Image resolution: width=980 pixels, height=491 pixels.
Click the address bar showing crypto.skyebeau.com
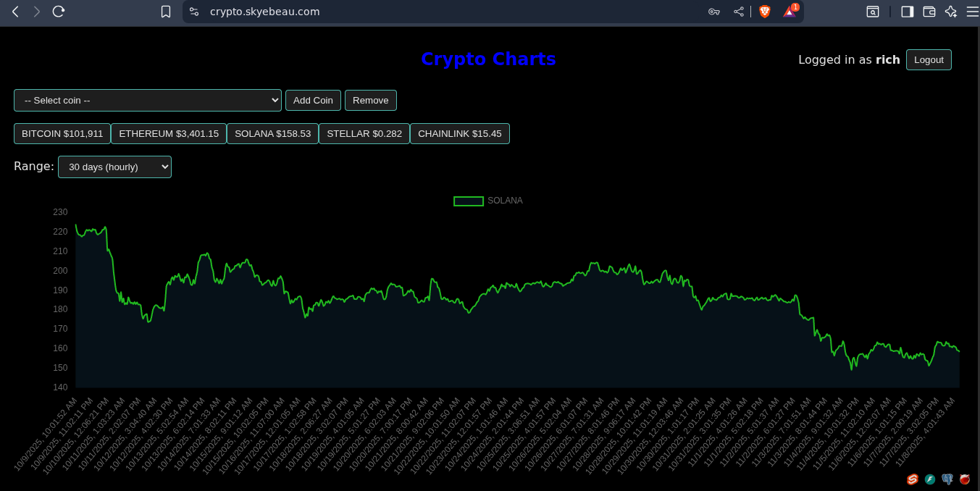pyautogui.click(x=264, y=12)
